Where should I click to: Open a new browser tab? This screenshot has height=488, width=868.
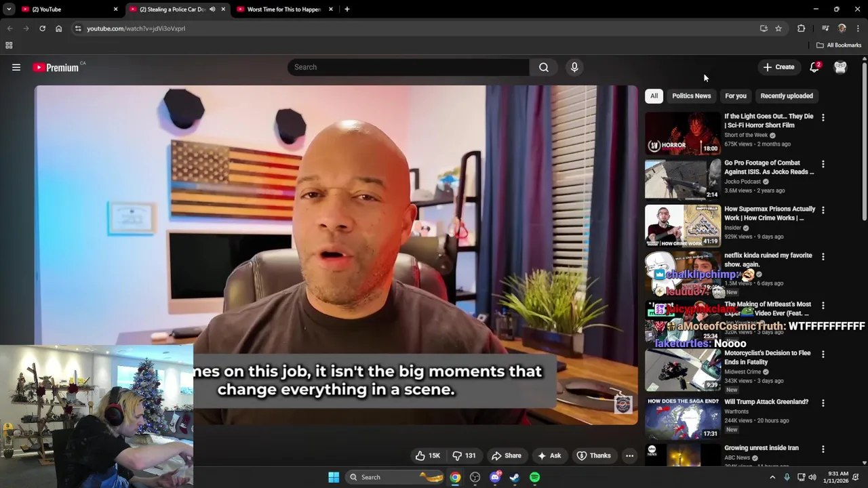pos(347,9)
